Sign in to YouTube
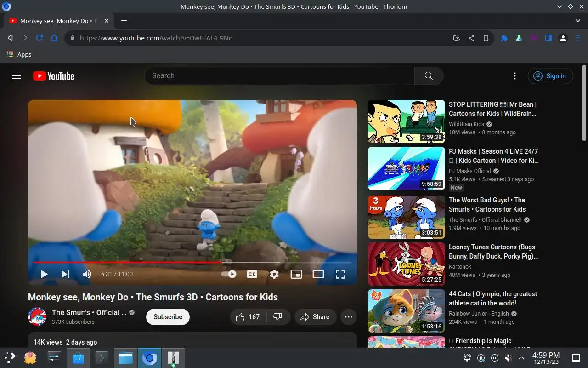The height and width of the screenshot is (368, 588). click(550, 76)
